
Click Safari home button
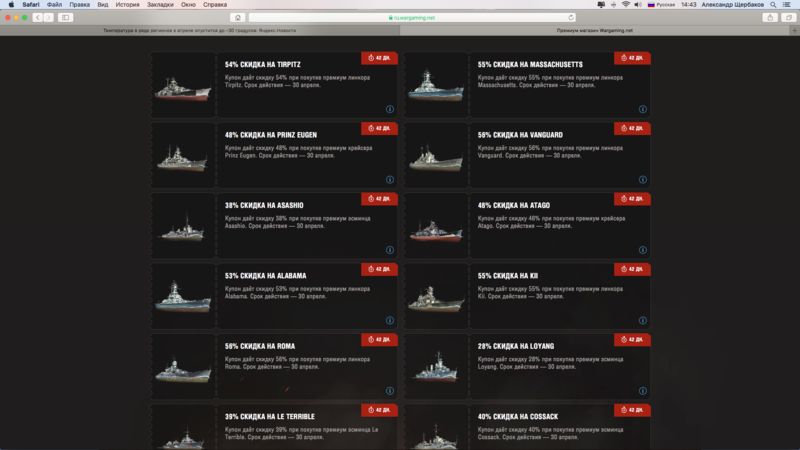click(x=238, y=17)
